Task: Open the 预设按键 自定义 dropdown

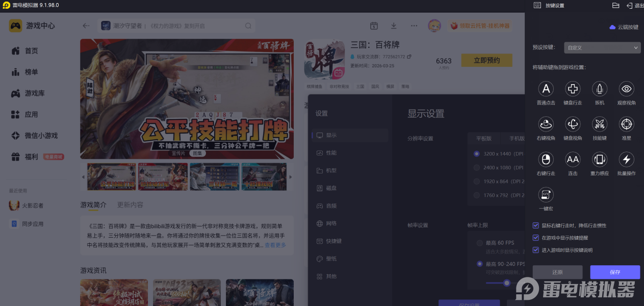Action: tap(602, 47)
